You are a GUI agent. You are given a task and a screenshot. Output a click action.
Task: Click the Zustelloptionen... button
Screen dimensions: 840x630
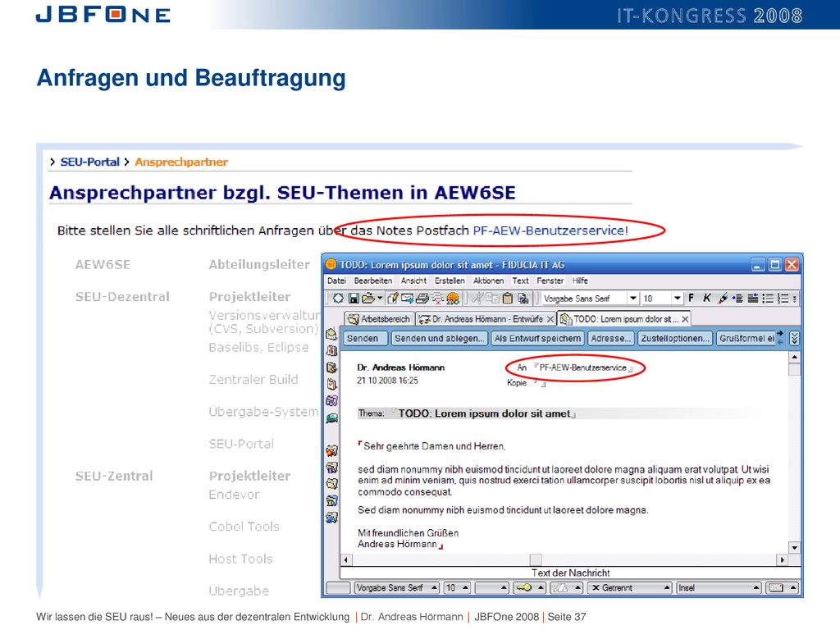[675, 338]
